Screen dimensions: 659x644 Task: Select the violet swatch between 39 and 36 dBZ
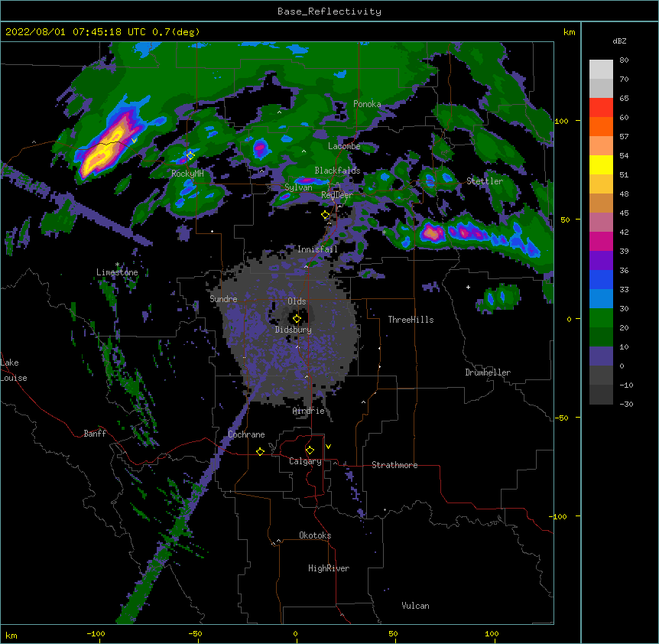point(601,261)
